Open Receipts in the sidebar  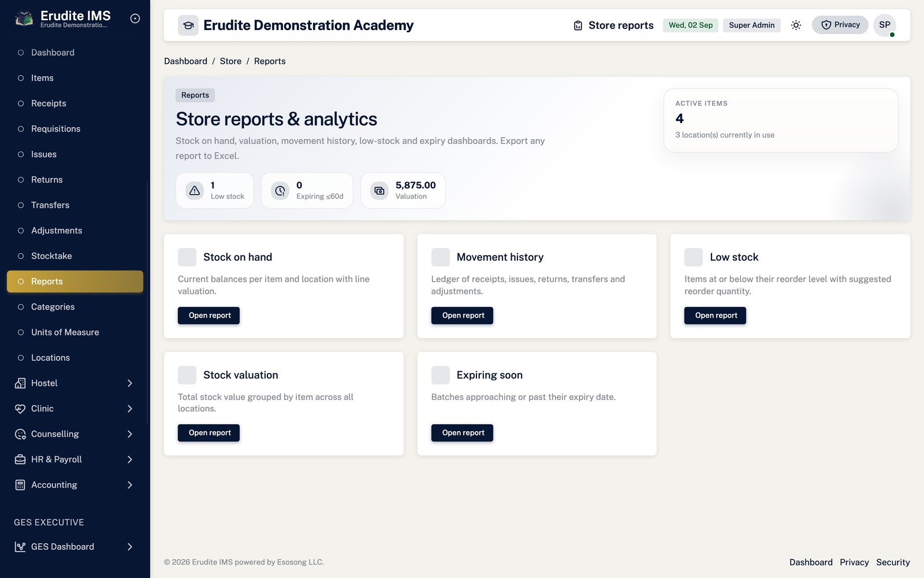75,103
